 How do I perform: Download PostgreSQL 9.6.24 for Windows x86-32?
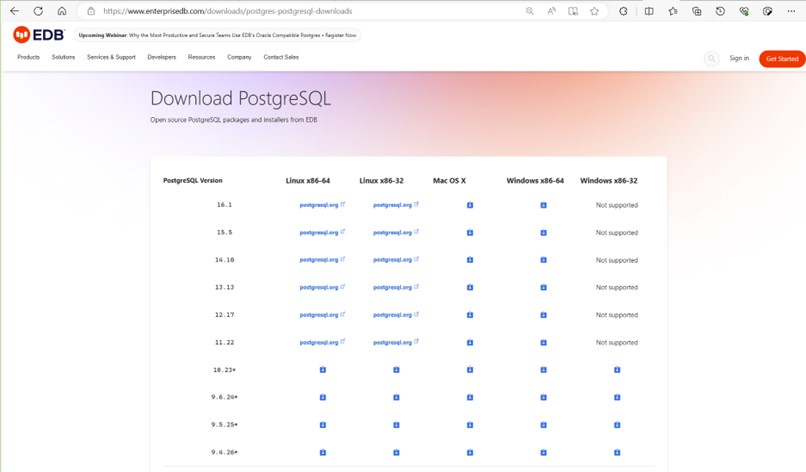coord(617,398)
